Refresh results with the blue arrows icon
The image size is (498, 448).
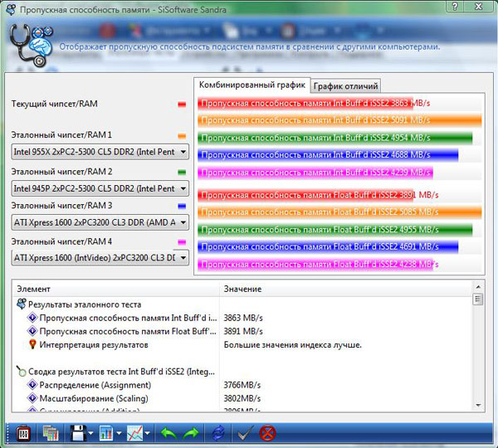pos(218,433)
